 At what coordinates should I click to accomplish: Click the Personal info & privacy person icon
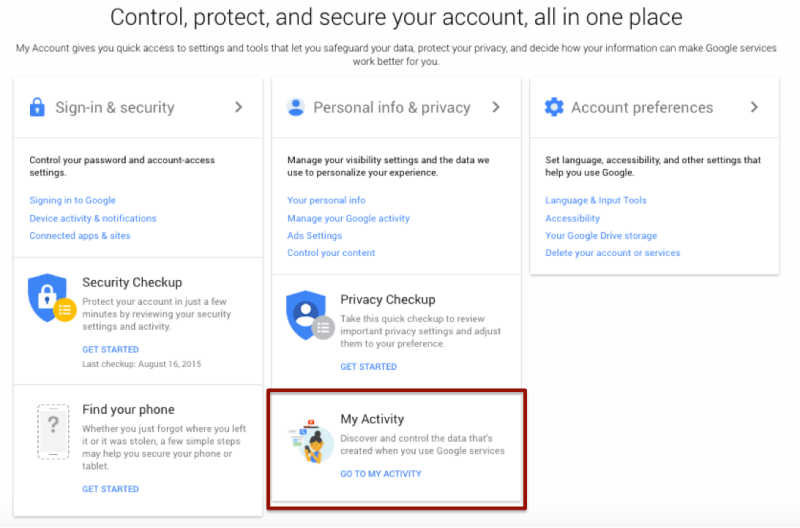pyautogui.click(x=296, y=107)
